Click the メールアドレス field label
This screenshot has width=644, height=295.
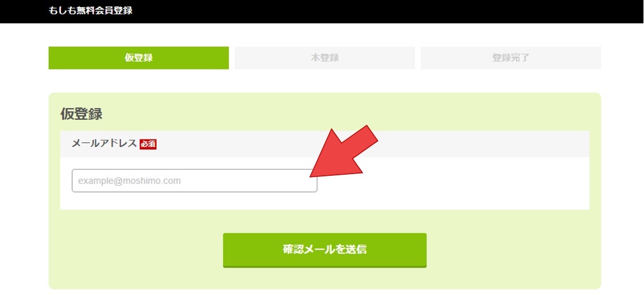coord(104,143)
